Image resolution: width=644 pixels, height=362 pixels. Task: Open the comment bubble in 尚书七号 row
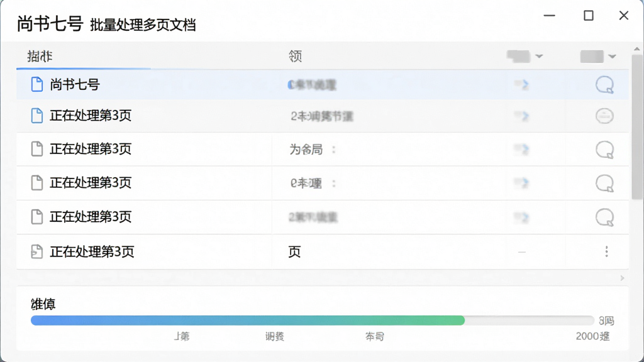click(604, 85)
